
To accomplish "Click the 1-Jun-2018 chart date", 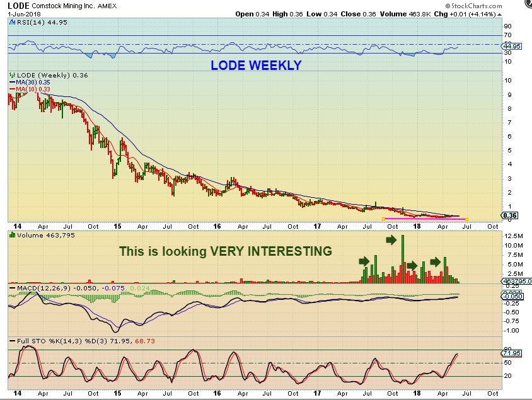I will tap(24, 14).
